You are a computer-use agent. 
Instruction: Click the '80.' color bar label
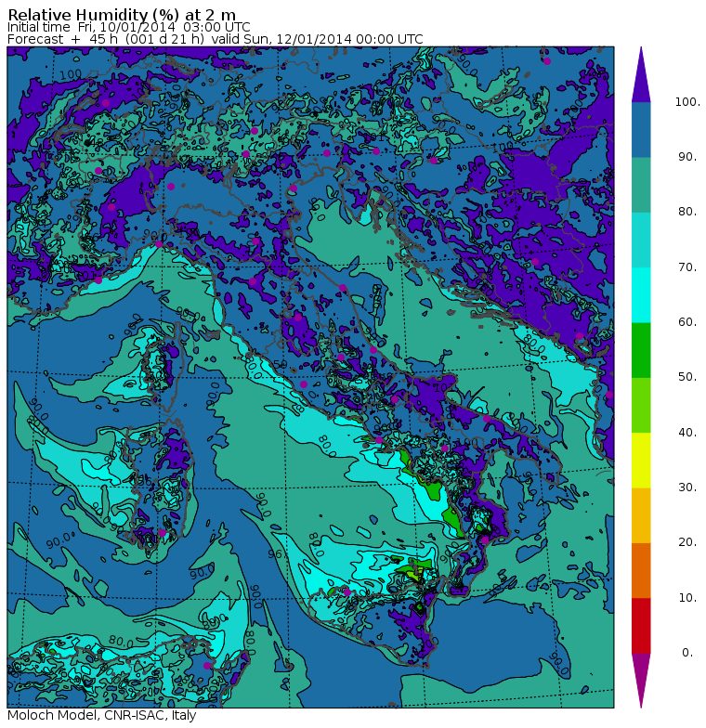pos(687,212)
